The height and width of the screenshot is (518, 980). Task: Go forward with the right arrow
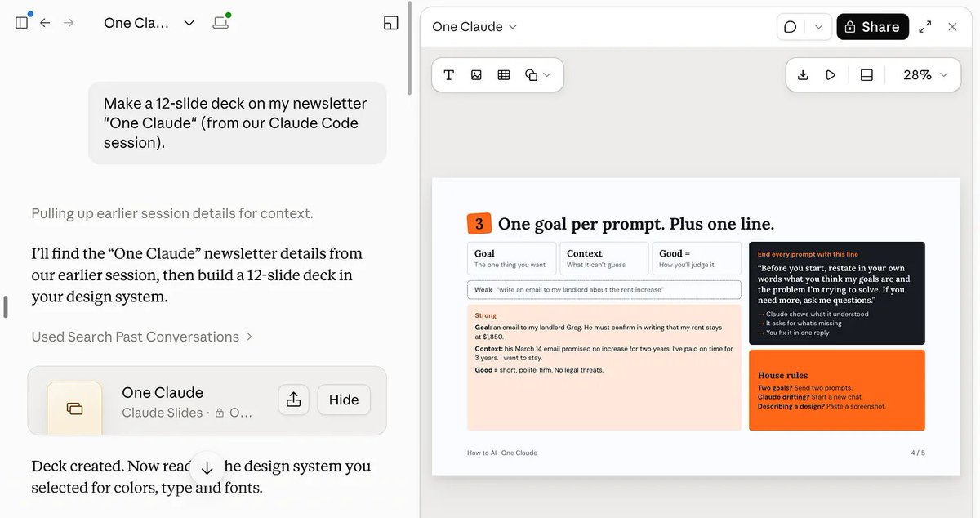(x=69, y=23)
